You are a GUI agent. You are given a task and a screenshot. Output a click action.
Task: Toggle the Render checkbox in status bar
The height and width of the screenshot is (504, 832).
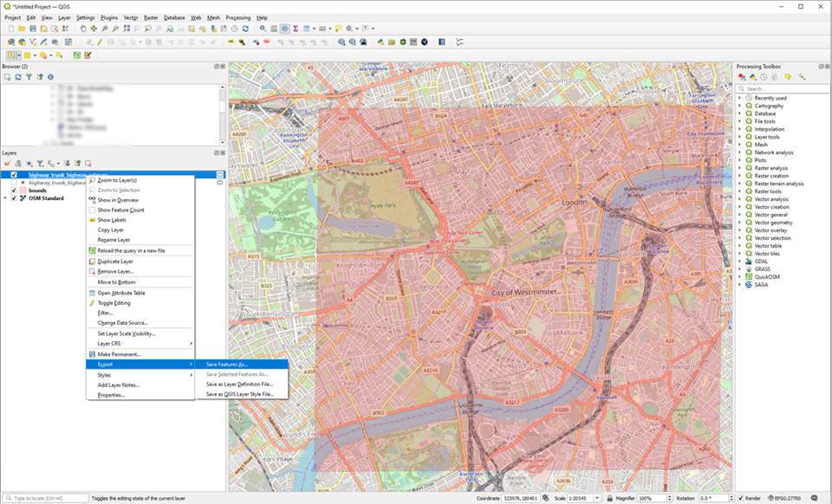[x=741, y=498]
